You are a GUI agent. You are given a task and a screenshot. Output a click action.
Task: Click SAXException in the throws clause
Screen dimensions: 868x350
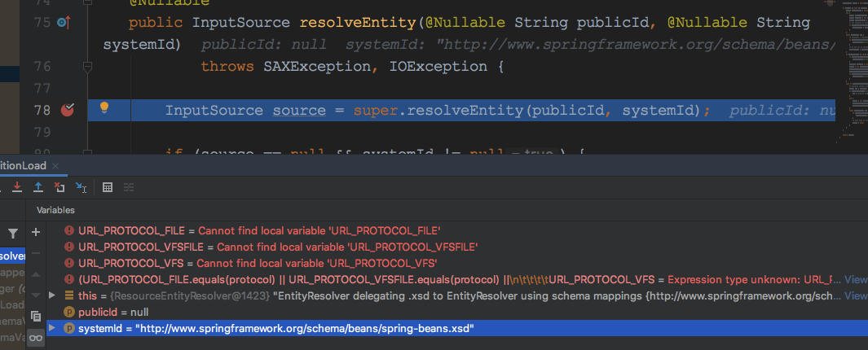317,67
